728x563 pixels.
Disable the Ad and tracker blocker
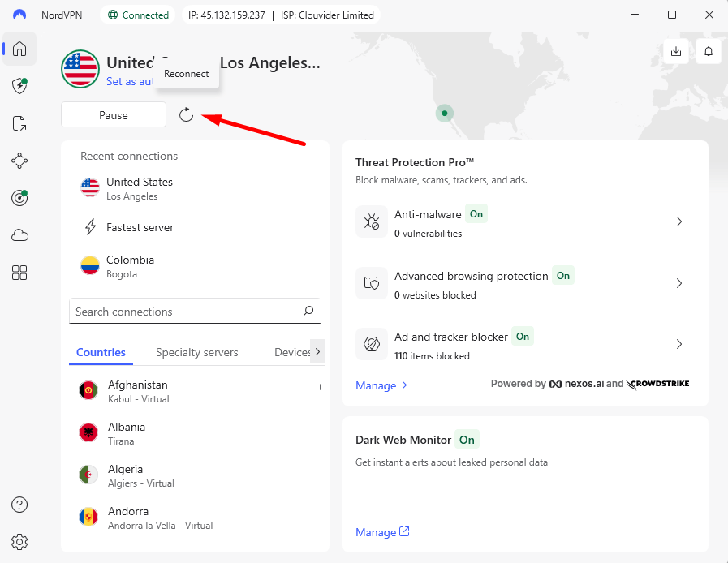(x=522, y=336)
